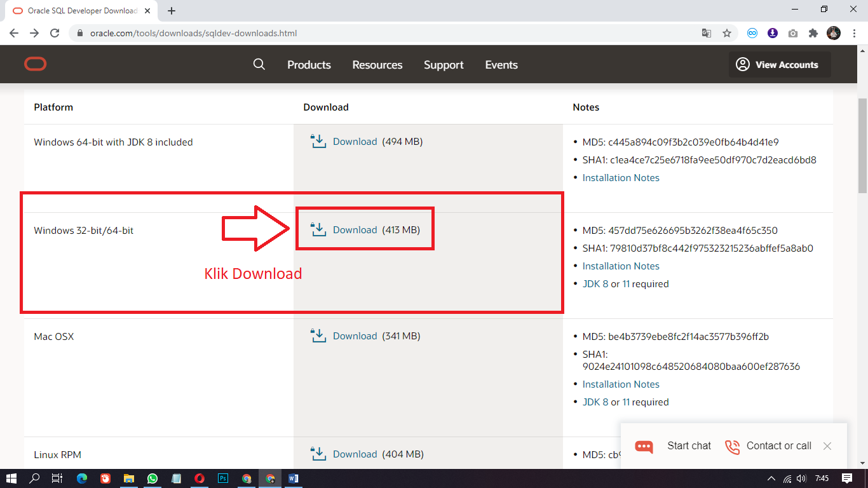This screenshot has width=868, height=488.
Task: Reload the Oracle downloads page
Action: click(x=55, y=33)
